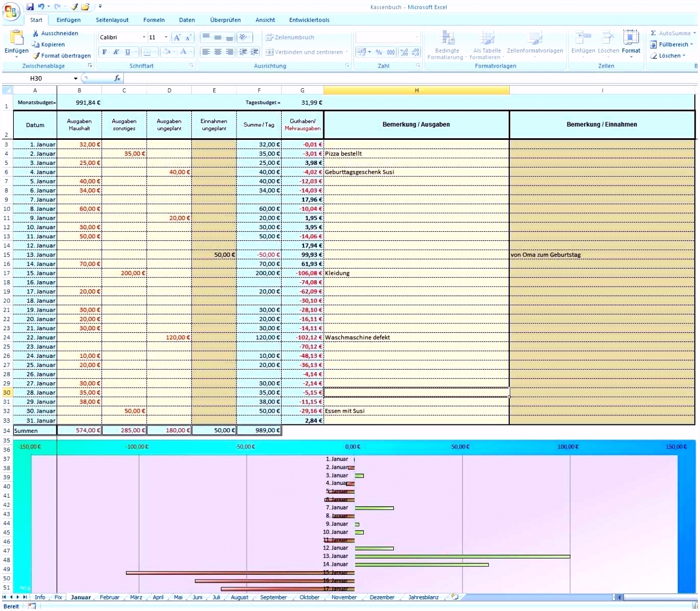Add a decimal place
700x611 pixels.
click(404, 52)
